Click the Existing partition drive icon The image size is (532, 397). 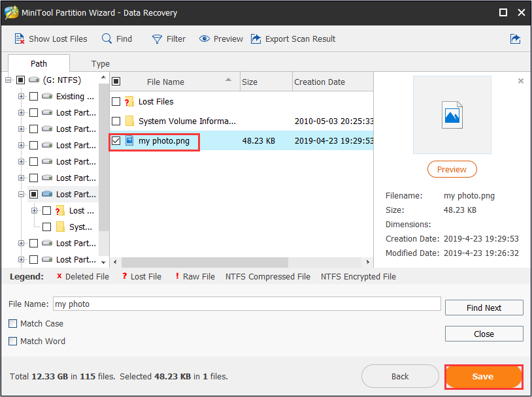pyautogui.click(x=47, y=96)
